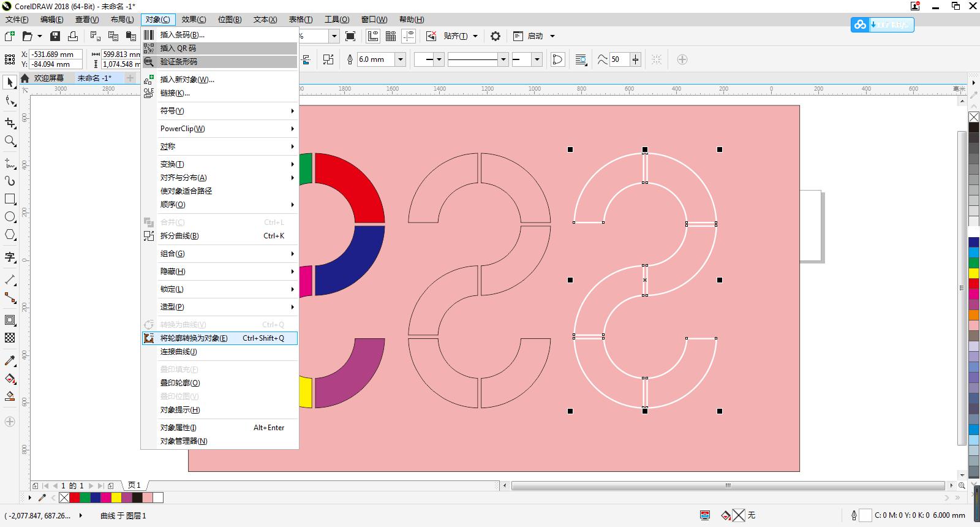
Task: Choose 将轮廓转换为对象 from the menu
Action: (x=194, y=338)
